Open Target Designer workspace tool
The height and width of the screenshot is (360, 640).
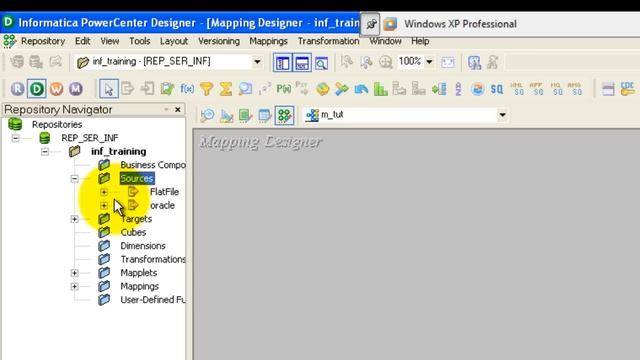point(226,116)
